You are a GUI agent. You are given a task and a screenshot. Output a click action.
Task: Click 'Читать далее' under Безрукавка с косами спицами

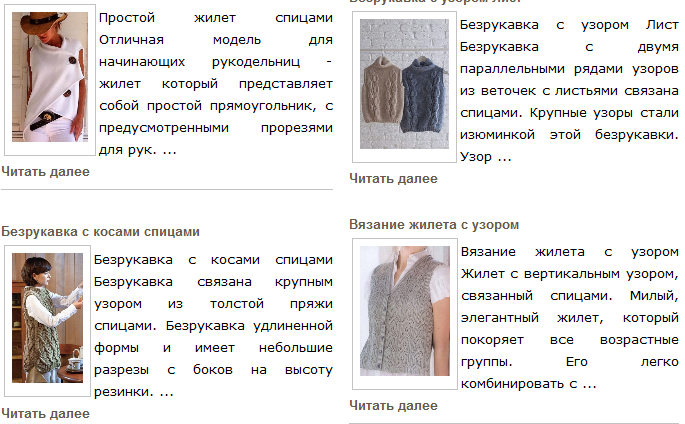point(45,414)
